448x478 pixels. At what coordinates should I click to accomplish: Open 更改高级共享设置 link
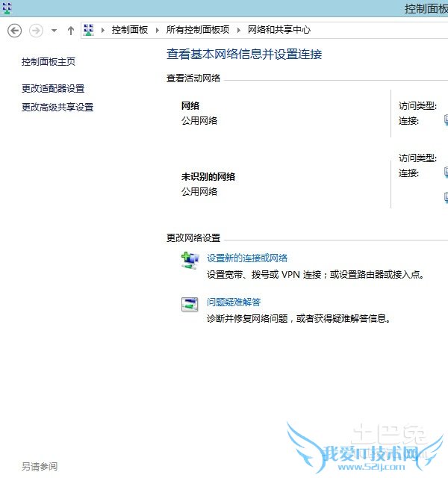57,108
